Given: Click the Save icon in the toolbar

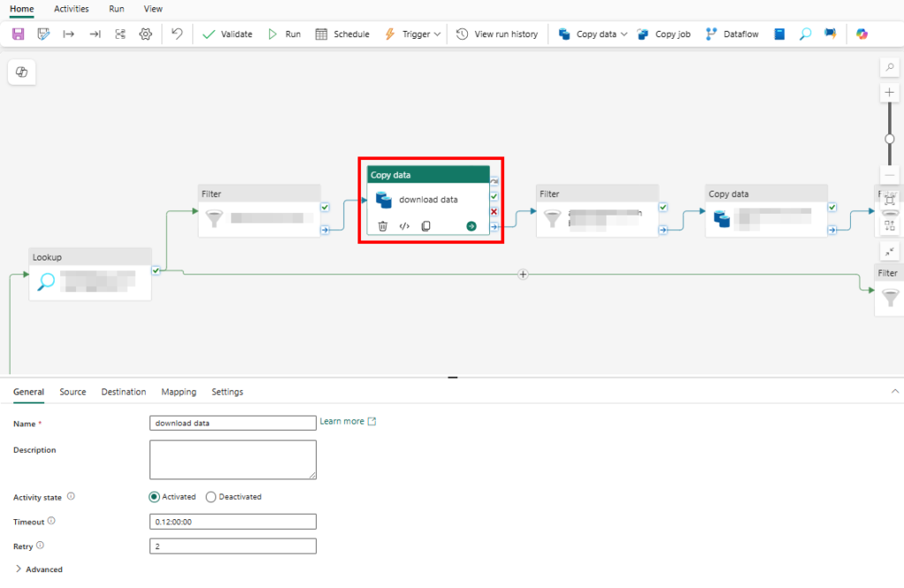Looking at the screenshot, I should tap(18, 34).
